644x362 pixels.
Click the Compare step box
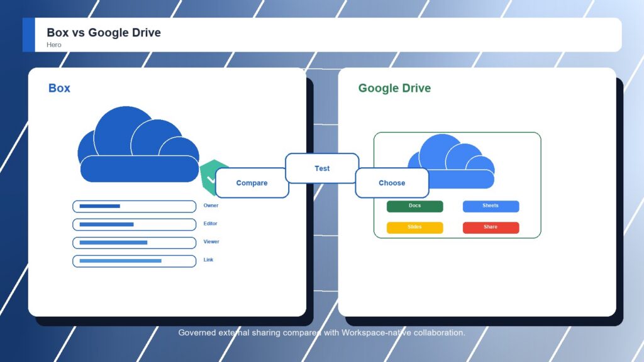252,183
